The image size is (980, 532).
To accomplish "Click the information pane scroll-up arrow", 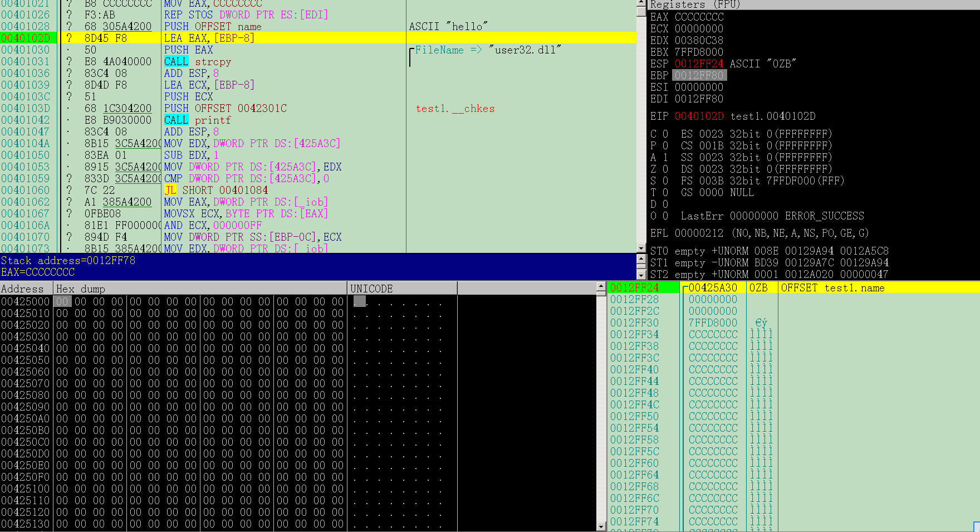I will click(641, 259).
